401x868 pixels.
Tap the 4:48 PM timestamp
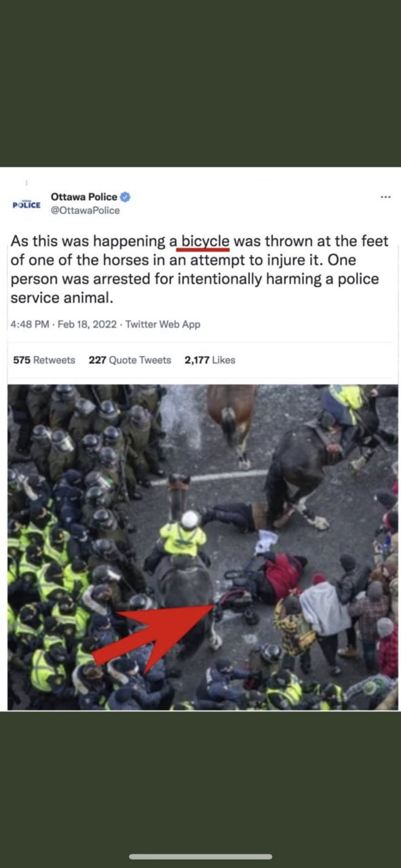(x=30, y=324)
